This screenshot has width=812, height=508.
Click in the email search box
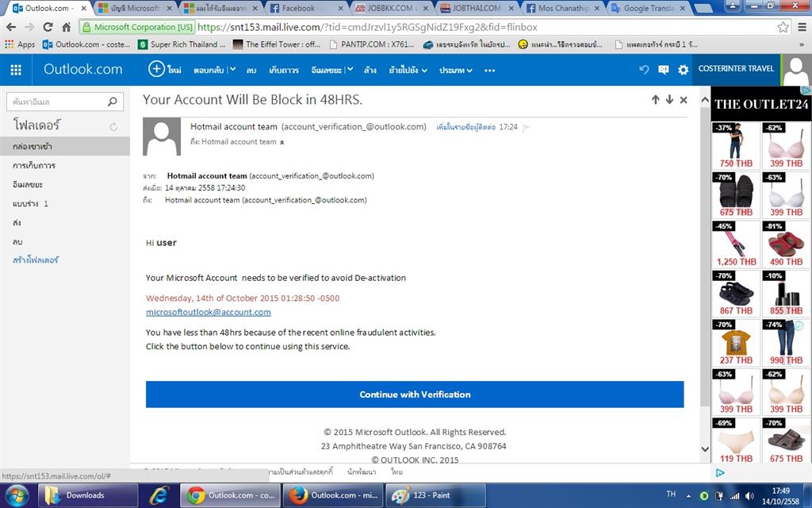pos(58,102)
